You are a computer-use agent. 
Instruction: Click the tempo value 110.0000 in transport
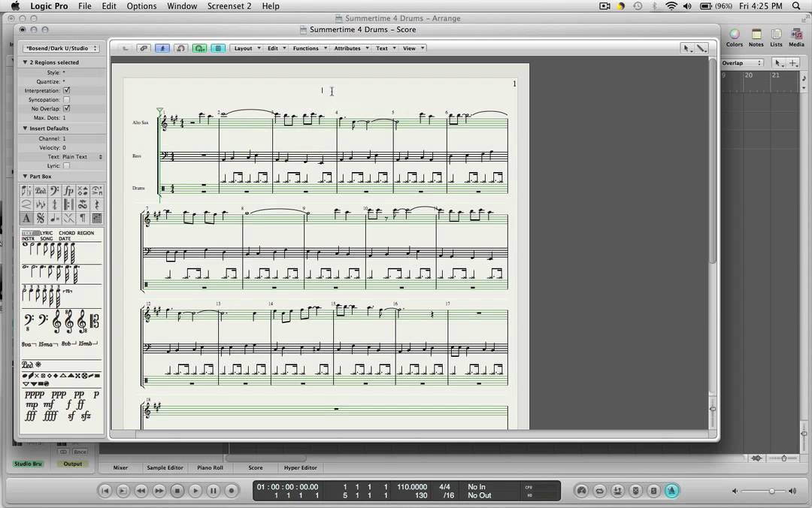click(412, 487)
